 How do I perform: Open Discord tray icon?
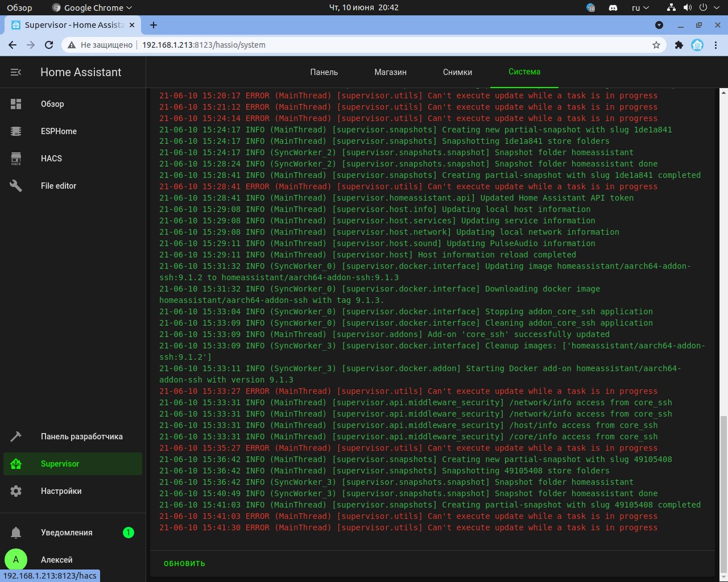point(613,8)
